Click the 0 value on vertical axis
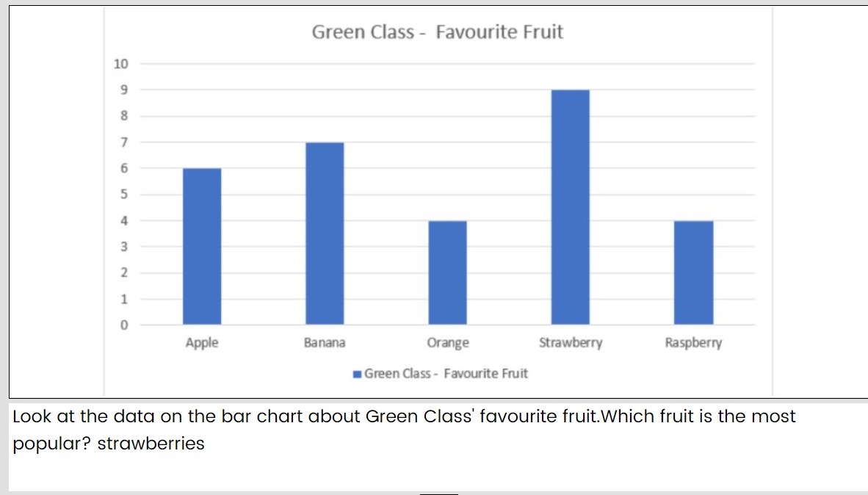This screenshot has height=495, width=868. (x=124, y=325)
